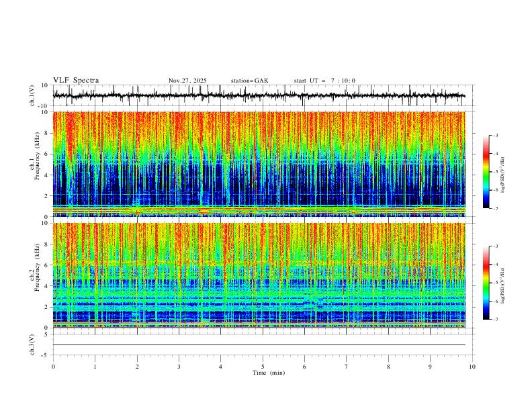This screenshot has width=532, height=411.
Task: Click the "2" kHz tick on ch.1 spectrogram
Action: 46,195
